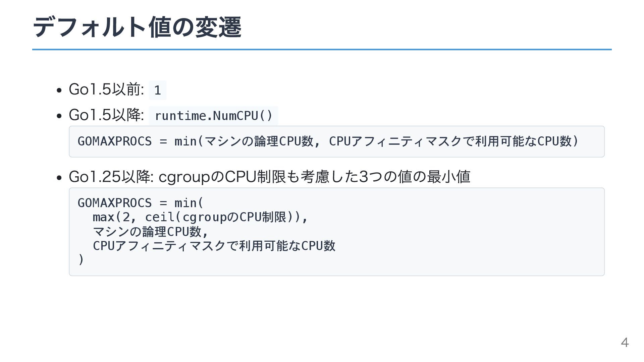Click the CPUアフィニティマスク line in second block
The width and height of the screenshot is (644, 362).
(214, 246)
